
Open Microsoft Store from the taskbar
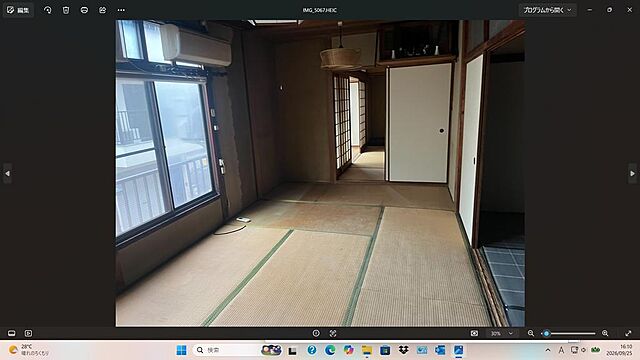point(385,350)
